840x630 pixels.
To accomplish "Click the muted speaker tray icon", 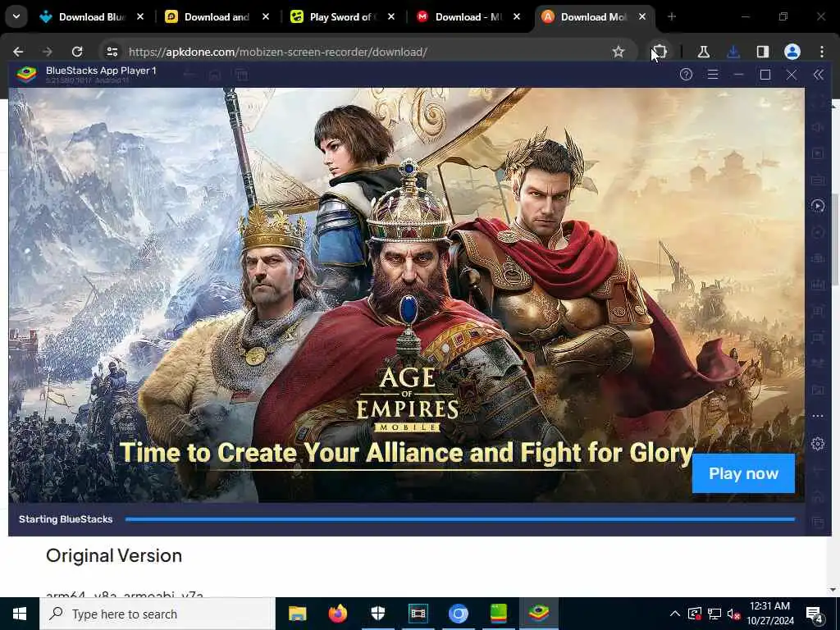I will [733, 614].
